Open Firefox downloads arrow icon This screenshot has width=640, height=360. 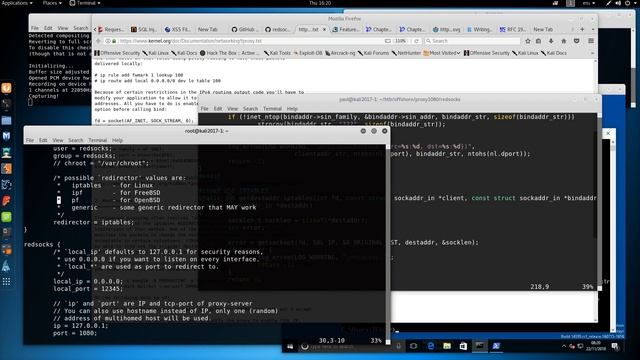pos(551,41)
